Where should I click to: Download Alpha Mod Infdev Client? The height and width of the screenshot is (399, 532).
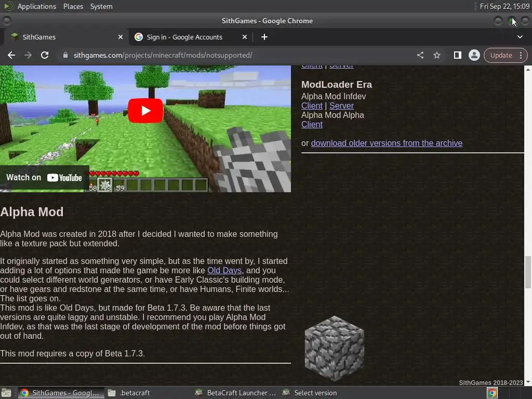(x=312, y=106)
